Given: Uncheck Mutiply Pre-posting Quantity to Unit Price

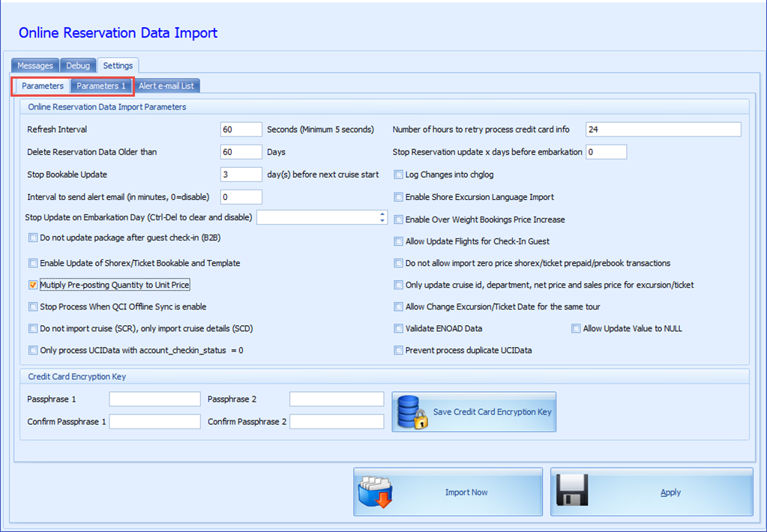Looking at the screenshot, I should click(x=33, y=285).
